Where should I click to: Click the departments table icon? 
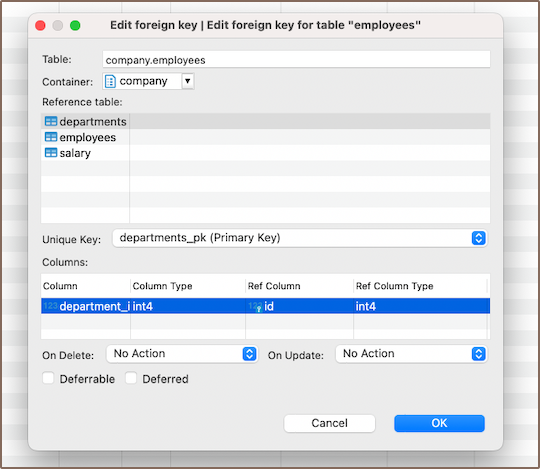(x=51, y=121)
